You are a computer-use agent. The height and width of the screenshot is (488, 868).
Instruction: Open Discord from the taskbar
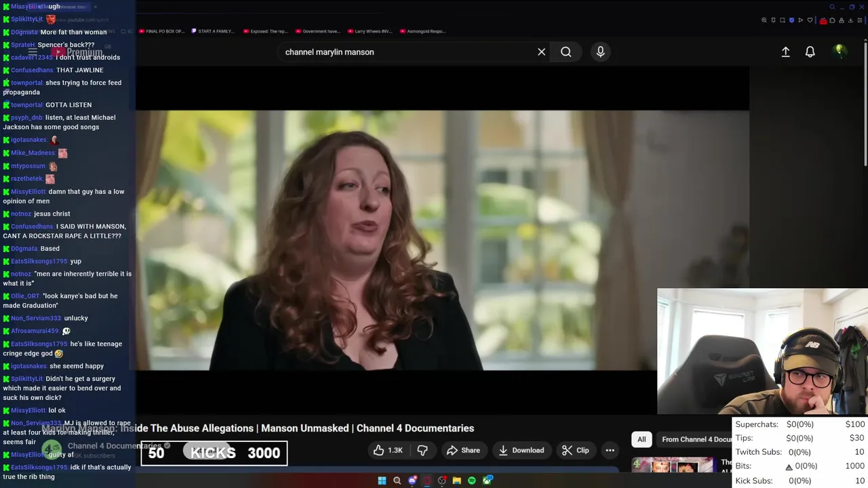(x=412, y=481)
